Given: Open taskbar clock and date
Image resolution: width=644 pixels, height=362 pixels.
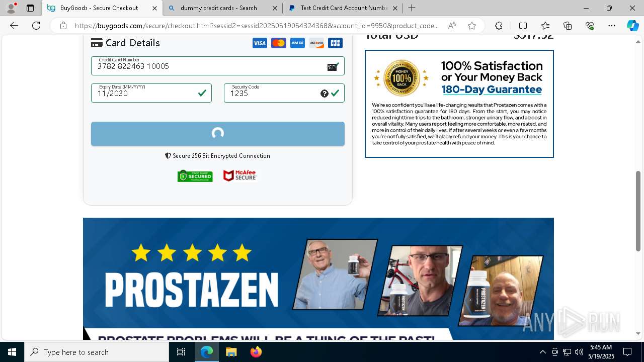Looking at the screenshot, I should [x=601, y=352].
